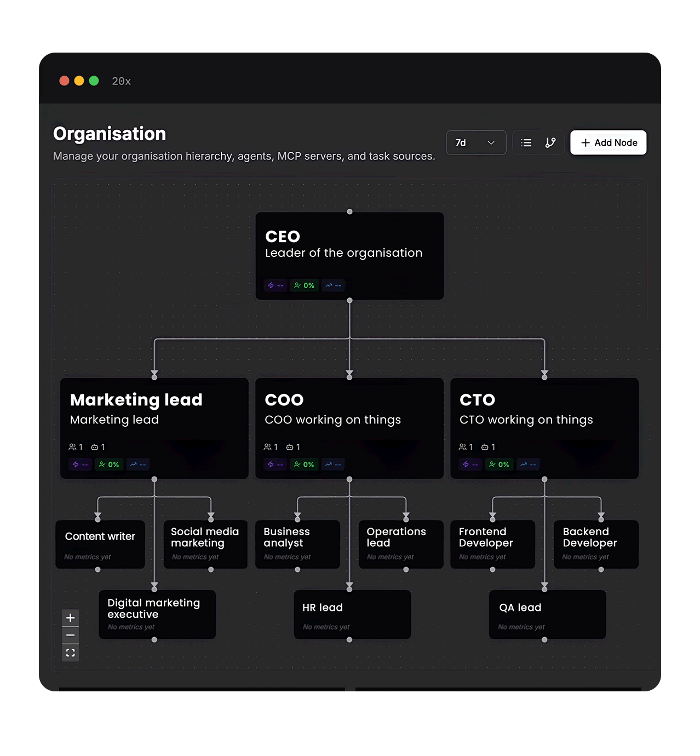The width and height of the screenshot is (700, 756).
Task: Click the COO trend metric badge
Action: 333,465
